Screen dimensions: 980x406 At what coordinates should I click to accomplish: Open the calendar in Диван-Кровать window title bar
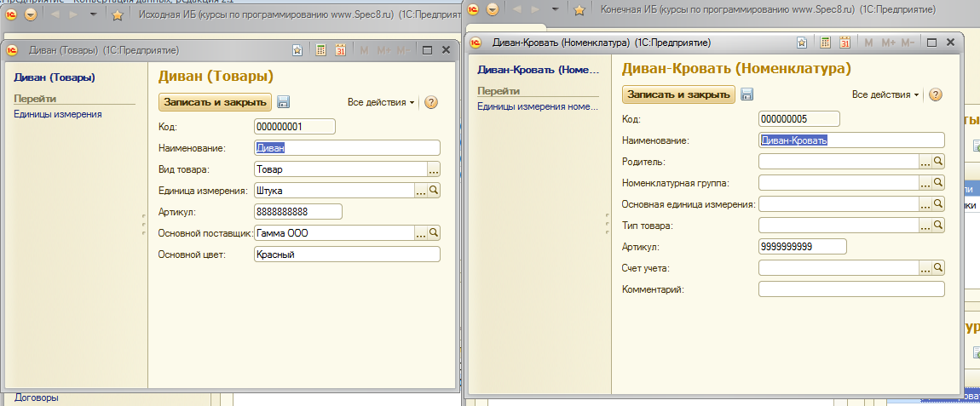[845, 43]
